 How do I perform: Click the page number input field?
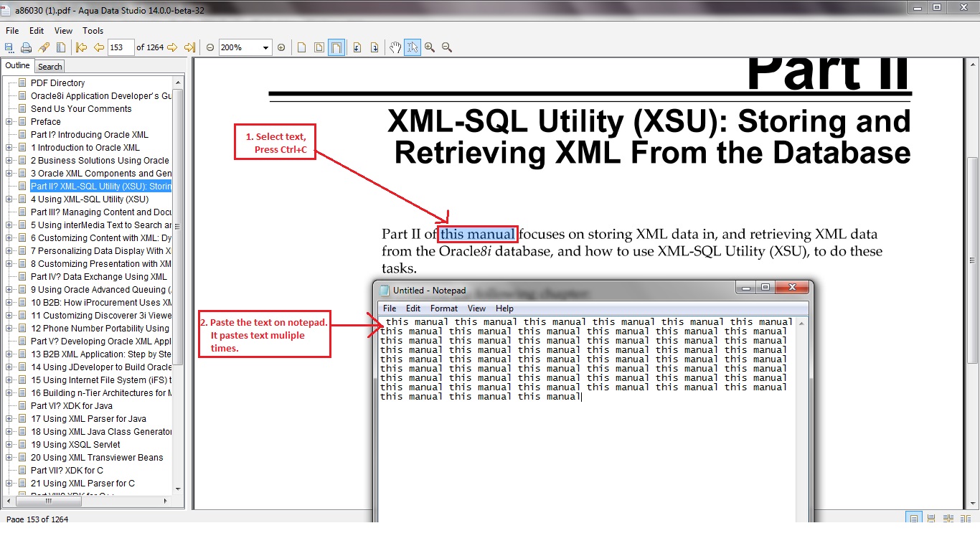tap(121, 47)
